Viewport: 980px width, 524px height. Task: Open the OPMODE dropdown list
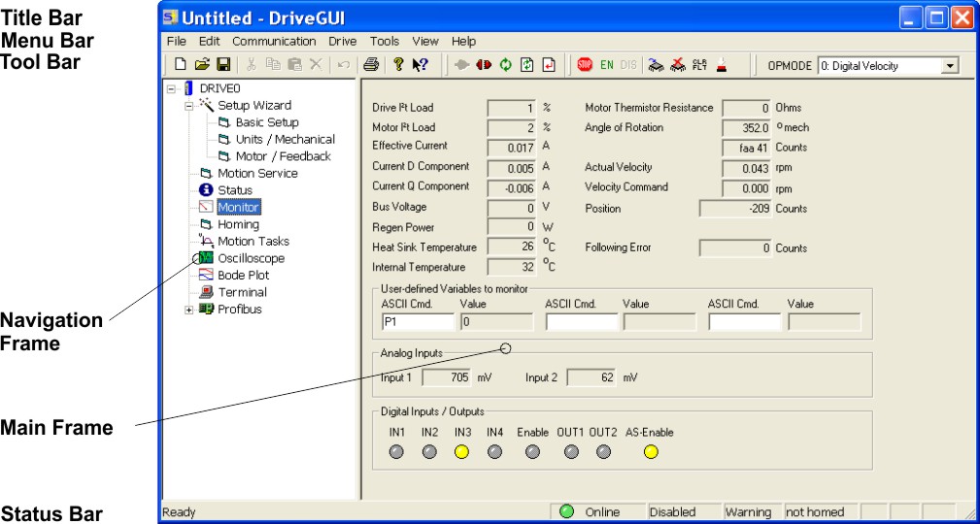[x=950, y=66]
